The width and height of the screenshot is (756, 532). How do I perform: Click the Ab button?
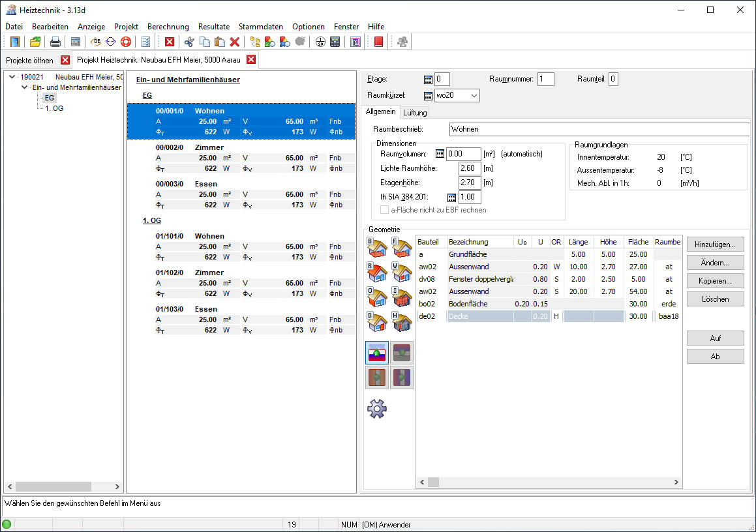(x=715, y=357)
